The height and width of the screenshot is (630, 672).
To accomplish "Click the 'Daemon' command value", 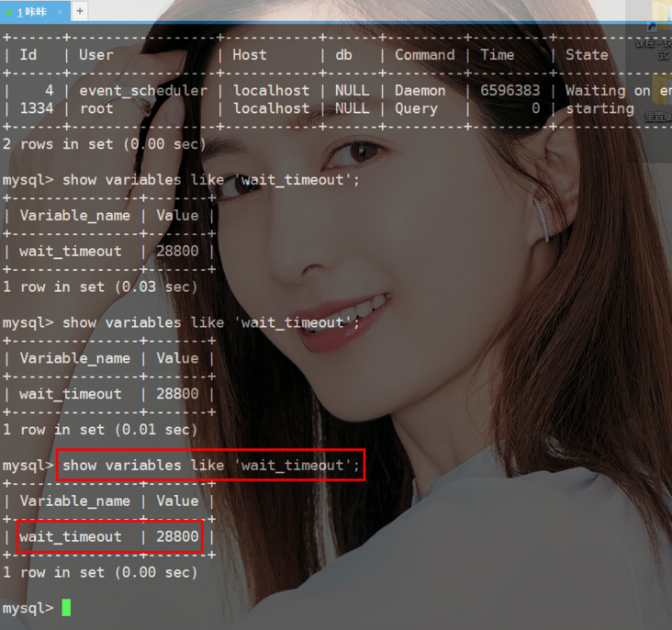I will (x=420, y=91).
